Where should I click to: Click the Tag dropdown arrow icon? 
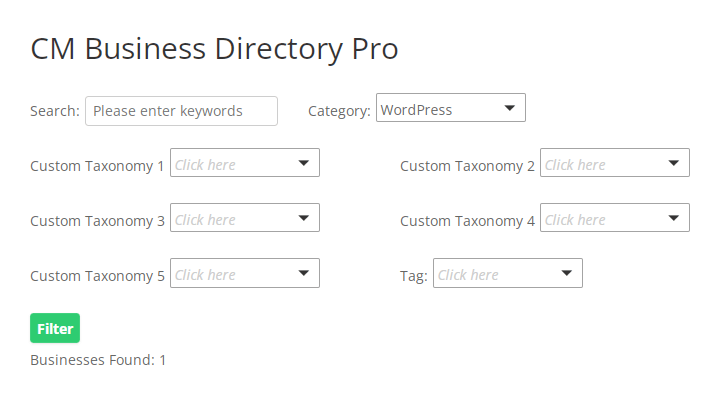(566, 273)
